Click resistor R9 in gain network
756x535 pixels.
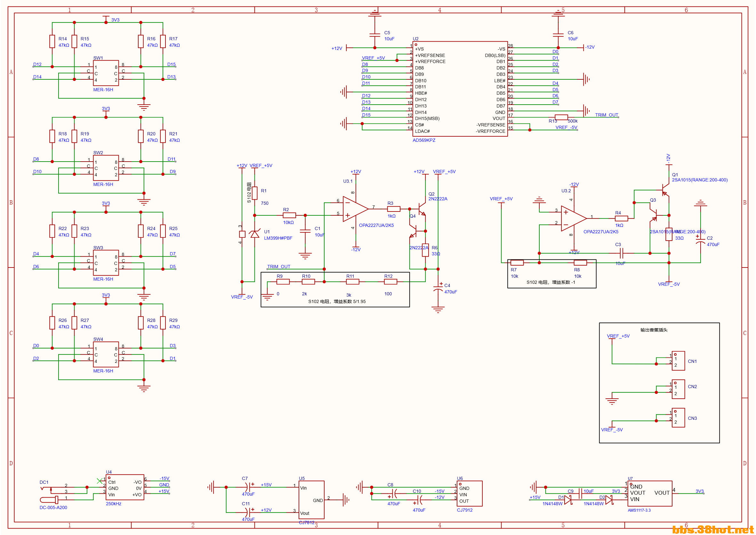(283, 282)
